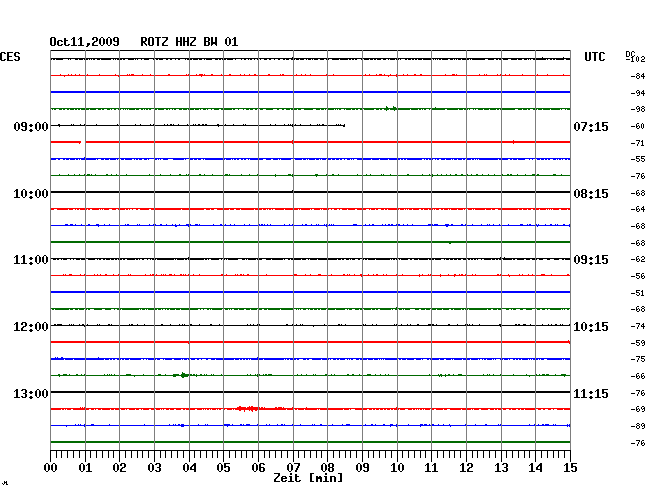The image size is (650, 494).
Task: Click the DC offset value -64
Action: [x=638, y=209]
